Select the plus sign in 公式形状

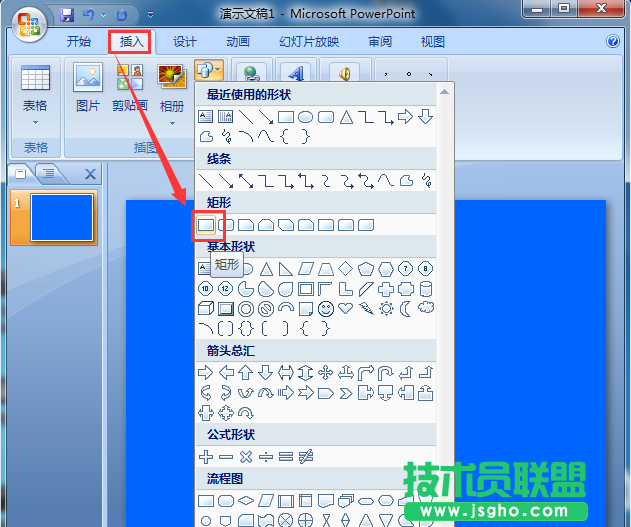206,457
